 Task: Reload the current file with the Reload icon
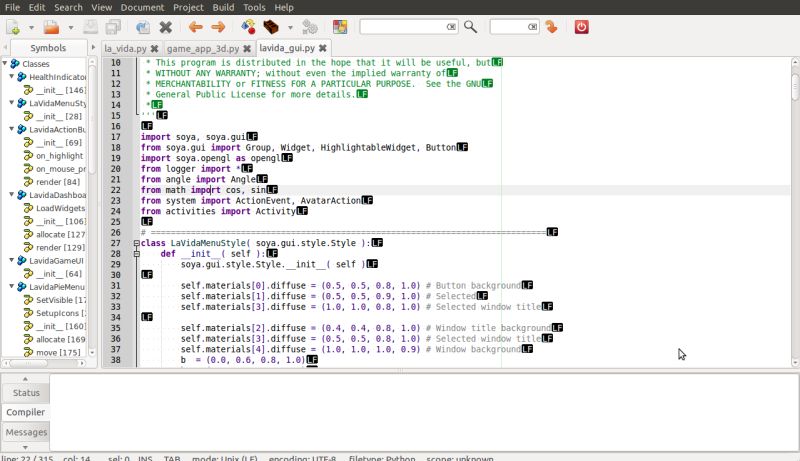(x=143, y=27)
